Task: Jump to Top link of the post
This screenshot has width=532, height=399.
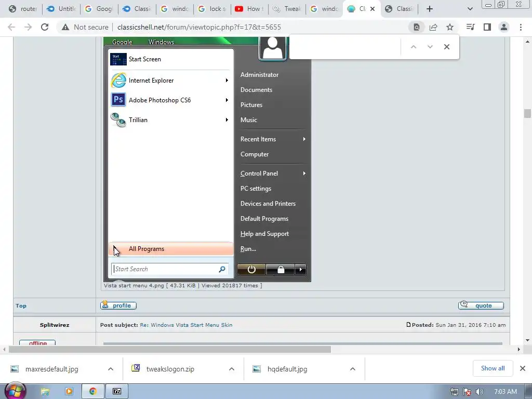Action: point(21,305)
